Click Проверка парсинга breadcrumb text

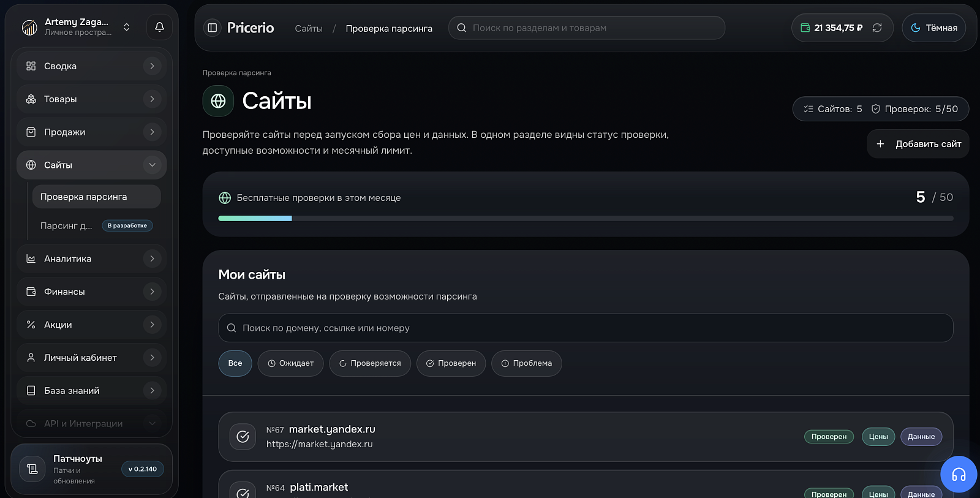pyautogui.click(x=389, y=29)
